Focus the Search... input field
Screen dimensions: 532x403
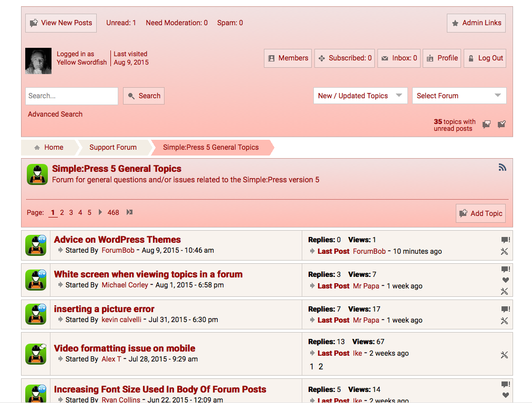click(x=71, y=96)
